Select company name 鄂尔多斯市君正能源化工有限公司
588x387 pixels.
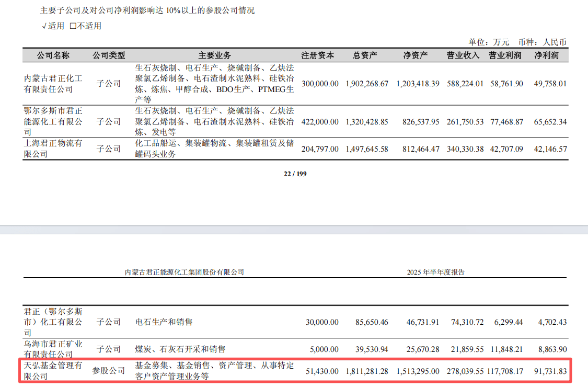(53, 122)
